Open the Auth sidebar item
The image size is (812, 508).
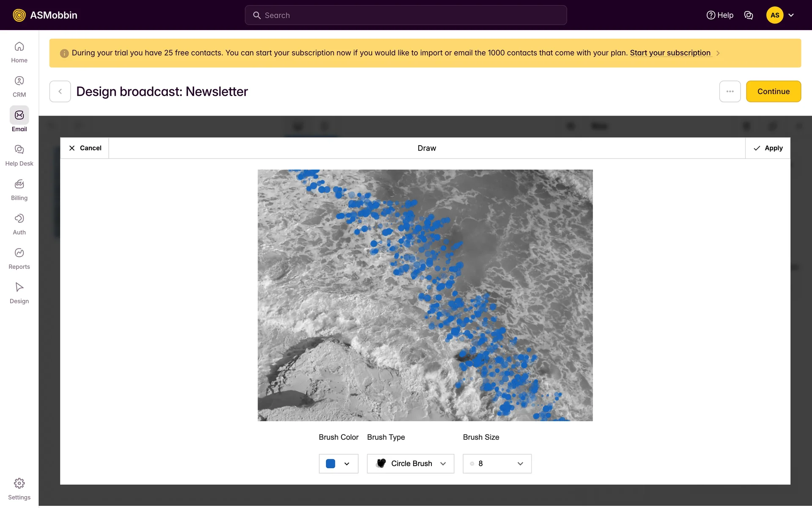19,224
